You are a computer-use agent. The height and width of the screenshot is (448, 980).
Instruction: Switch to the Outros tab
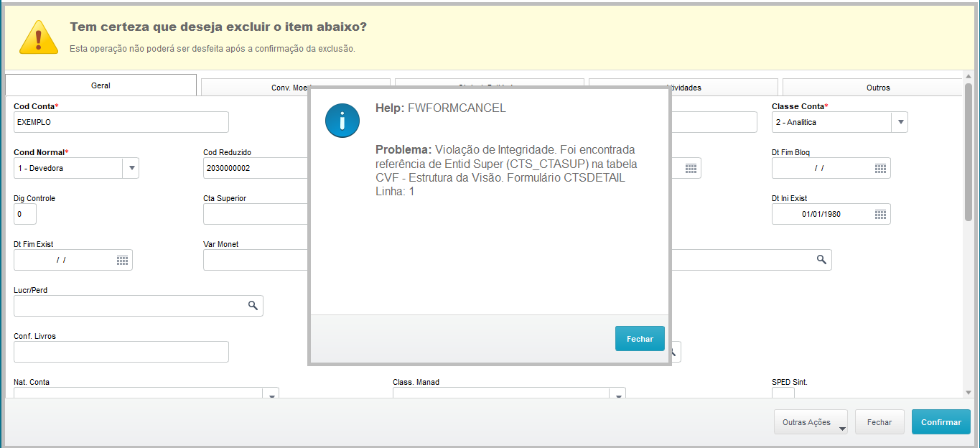click(877, 88)
